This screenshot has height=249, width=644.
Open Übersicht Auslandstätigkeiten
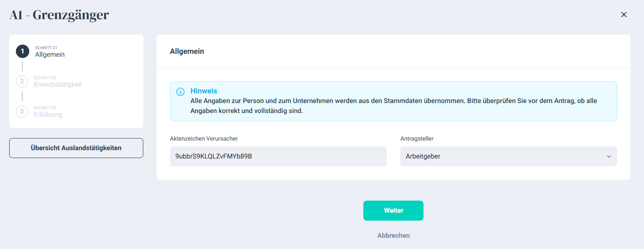click(x=76, y=148)
